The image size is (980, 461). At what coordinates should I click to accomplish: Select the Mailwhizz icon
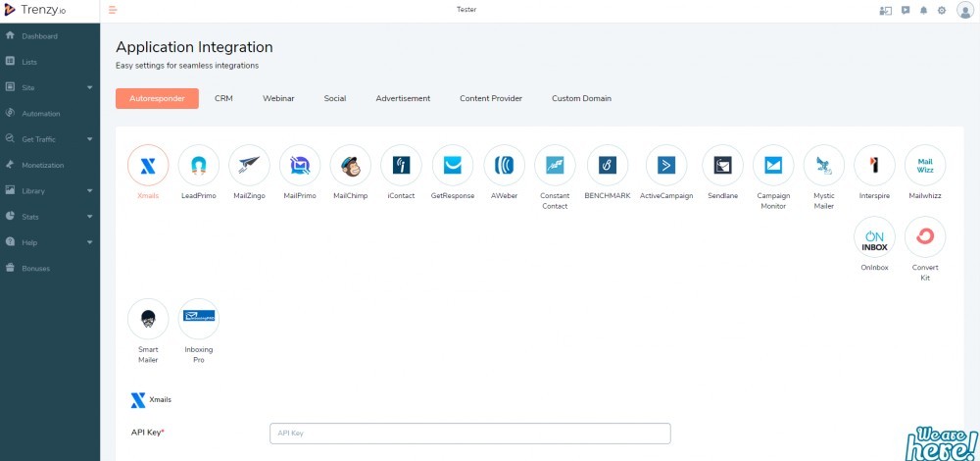click(x=925, y=165)
